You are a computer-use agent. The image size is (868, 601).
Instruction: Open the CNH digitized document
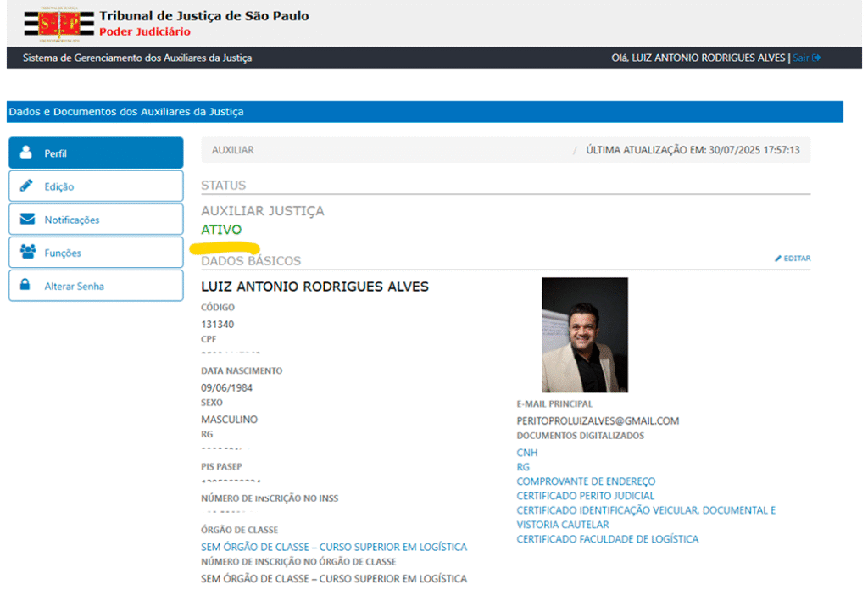[526, 453]
